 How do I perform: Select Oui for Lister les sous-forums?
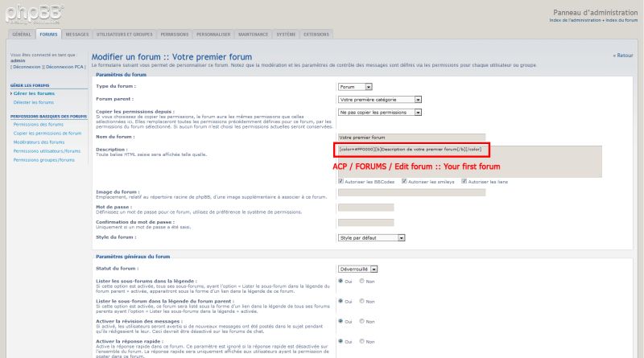point(341,282)
